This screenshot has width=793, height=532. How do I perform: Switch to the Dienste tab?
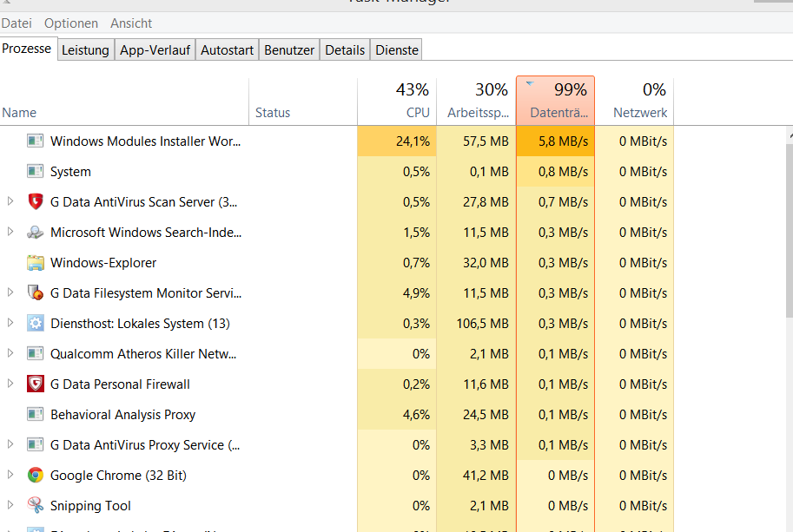tap(397, 50)
